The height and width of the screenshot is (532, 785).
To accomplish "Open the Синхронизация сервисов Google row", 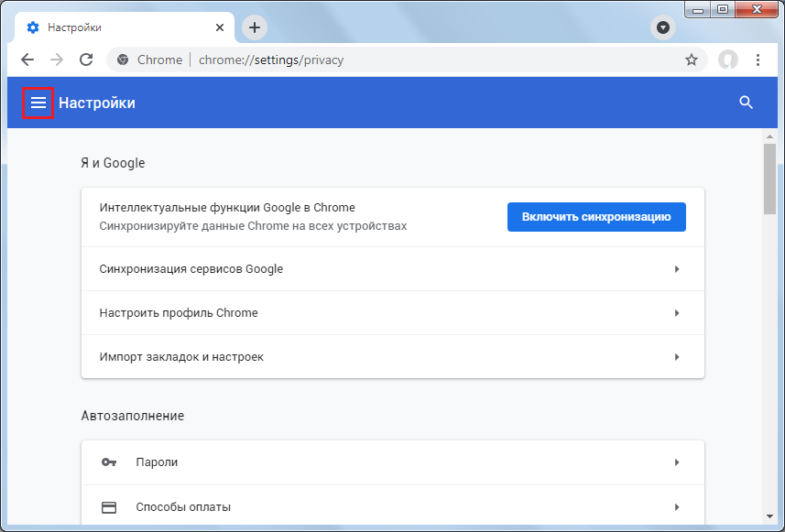I will [392, 269].
